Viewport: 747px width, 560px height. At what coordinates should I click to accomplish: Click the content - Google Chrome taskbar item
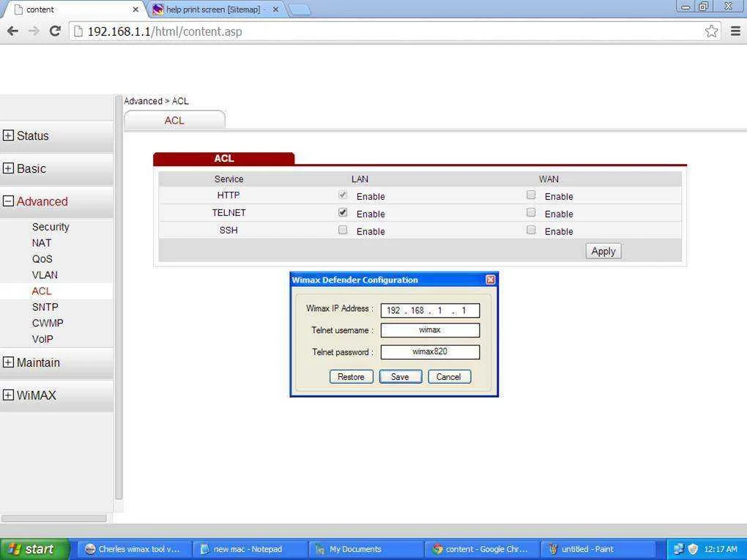tap(482, 549)
